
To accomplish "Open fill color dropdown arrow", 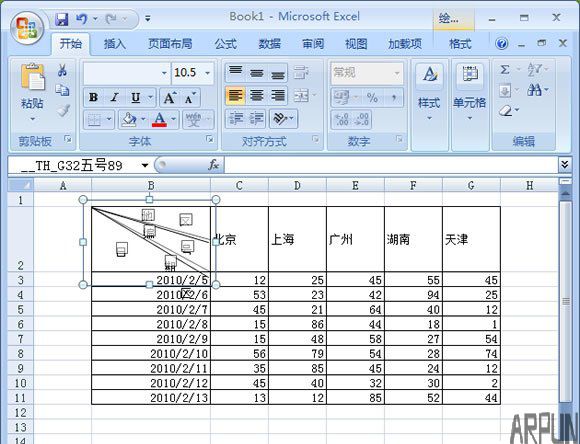I will pyautogui.click(x=143, y=119).
